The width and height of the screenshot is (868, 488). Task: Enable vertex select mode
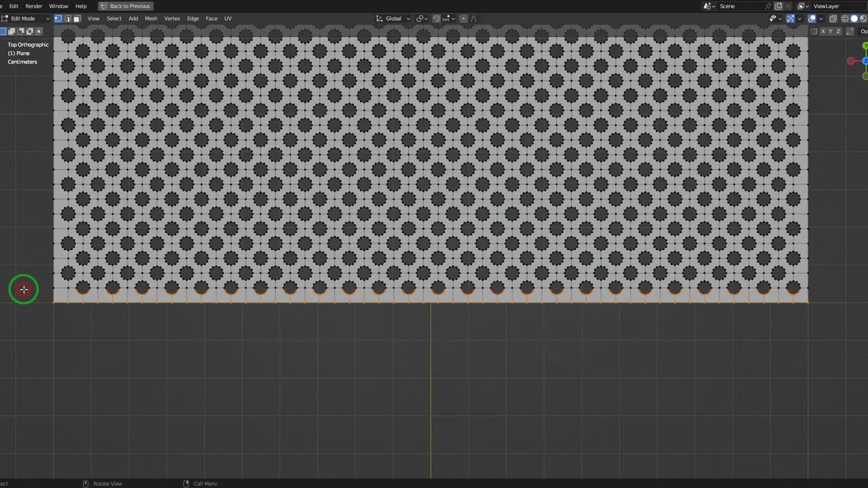tap(58, 18)
